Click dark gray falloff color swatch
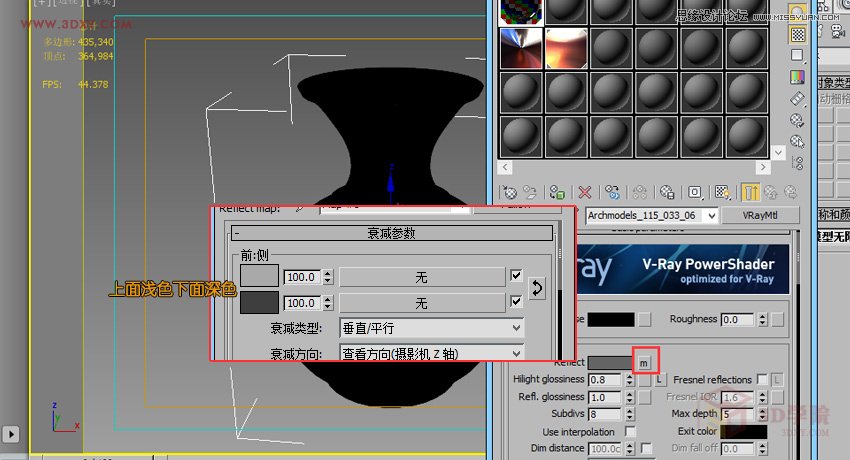 259,302
